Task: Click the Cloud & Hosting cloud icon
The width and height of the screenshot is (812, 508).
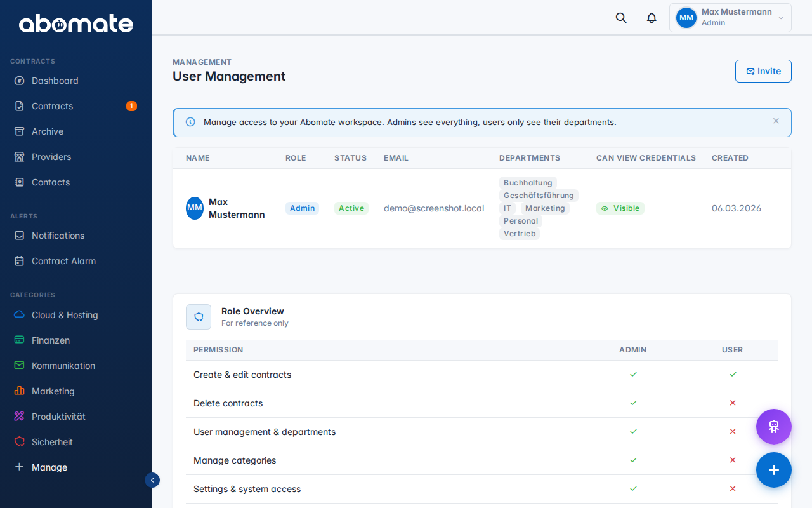Action: coord(20,315)
